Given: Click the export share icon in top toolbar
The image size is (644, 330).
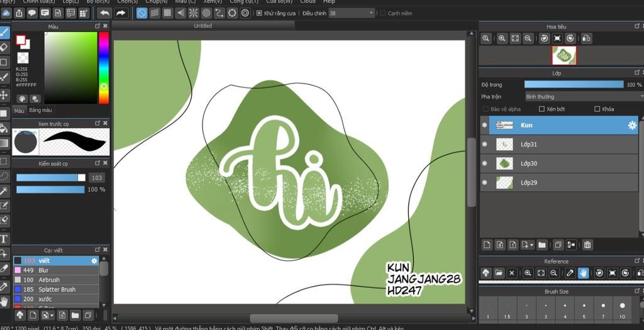Looking at the screenshot, I should pos(19,13).
